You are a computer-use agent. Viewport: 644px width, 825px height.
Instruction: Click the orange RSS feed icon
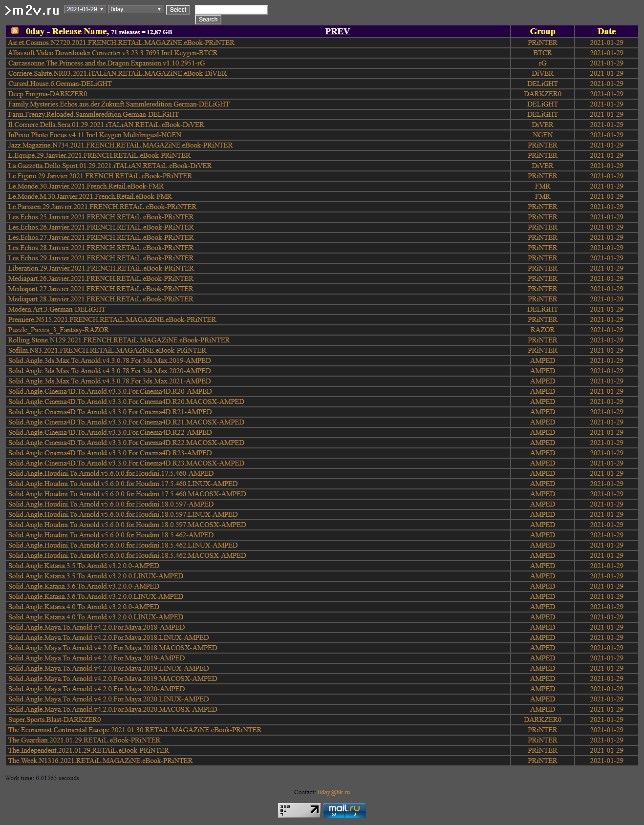15,31
